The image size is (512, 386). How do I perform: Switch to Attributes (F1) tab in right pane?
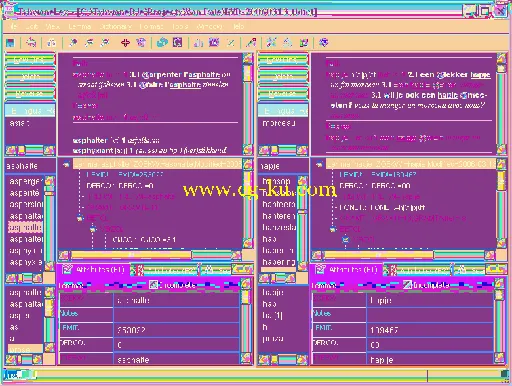click(x=347, y=269)
